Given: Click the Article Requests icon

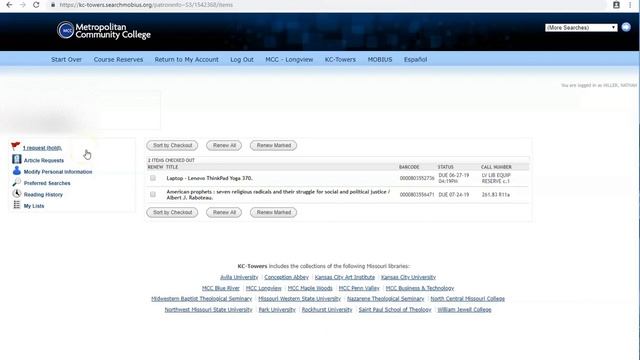Looking at the screenshot, I should (17, 159).
